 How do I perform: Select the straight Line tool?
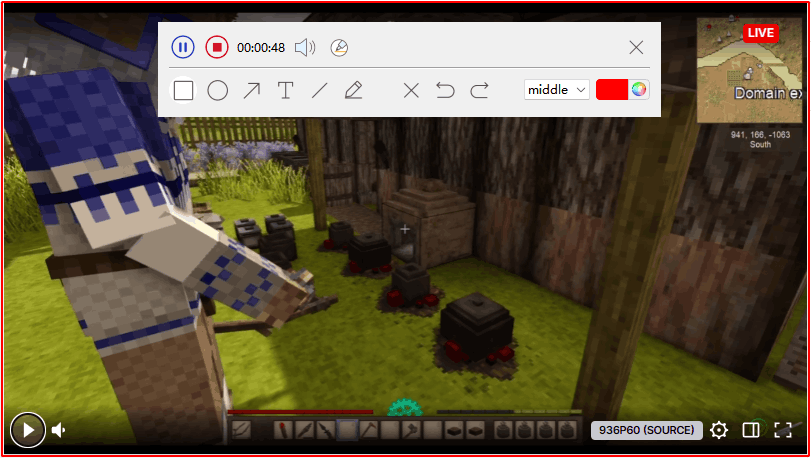(x=320, y=90)
